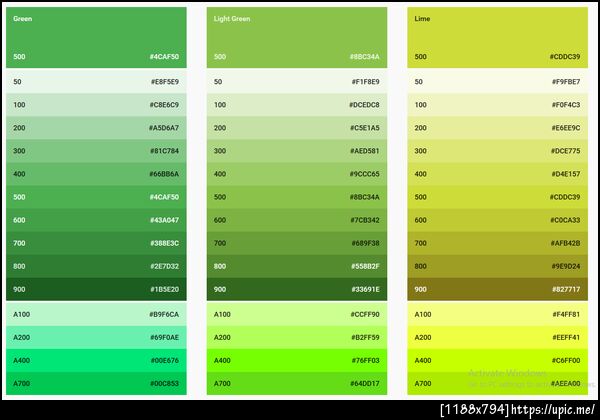Click the hex code #69F0AE
Image resolution: width=600 pixels, height=420 pixels.
(164, 337)
